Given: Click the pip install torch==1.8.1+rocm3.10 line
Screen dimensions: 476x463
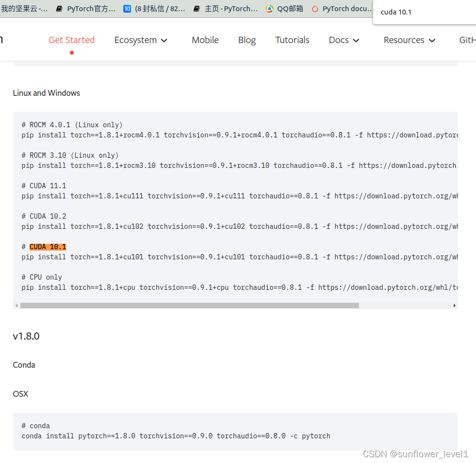Looking at the screenshot, I should [x=239, y=165].
